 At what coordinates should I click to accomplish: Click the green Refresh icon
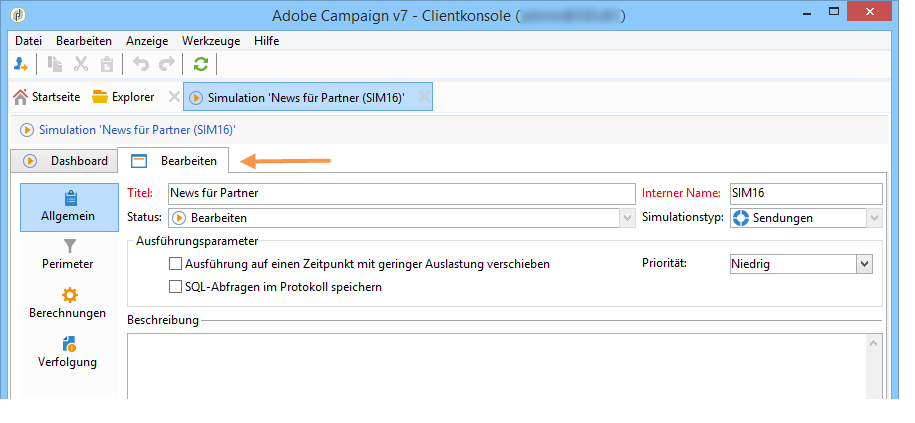[x=201, y=64]
